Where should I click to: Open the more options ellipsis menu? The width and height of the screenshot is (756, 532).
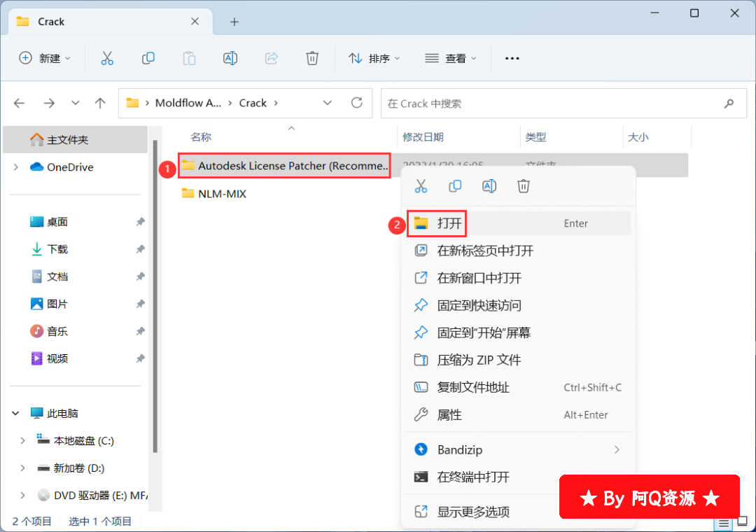[512, 58]
